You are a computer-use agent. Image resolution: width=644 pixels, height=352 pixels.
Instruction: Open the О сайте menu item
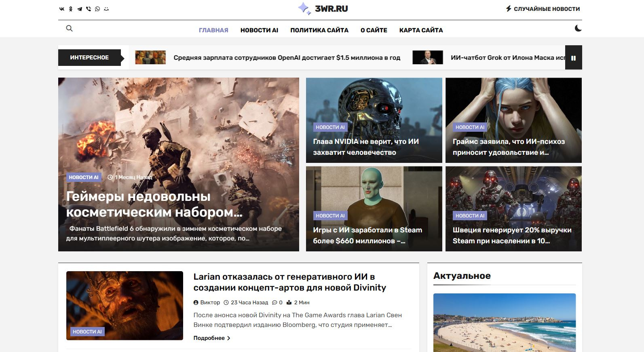pyautogui.click(x=374, y=30)
